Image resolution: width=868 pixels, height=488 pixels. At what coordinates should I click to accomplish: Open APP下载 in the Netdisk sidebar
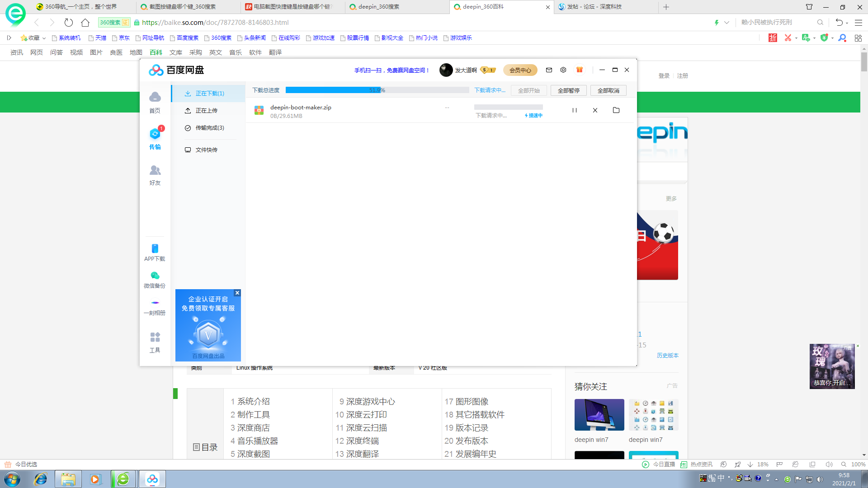coord(155,253)
